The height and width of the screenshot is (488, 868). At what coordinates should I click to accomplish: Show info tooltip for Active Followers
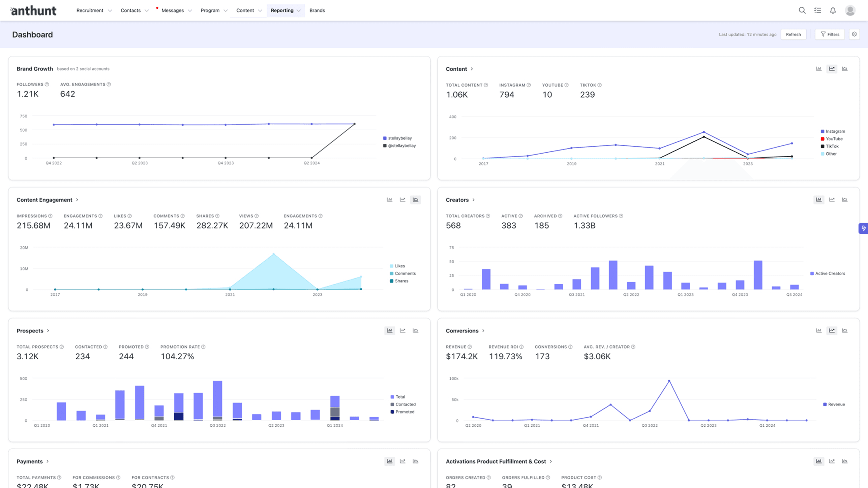coord(621,216)
